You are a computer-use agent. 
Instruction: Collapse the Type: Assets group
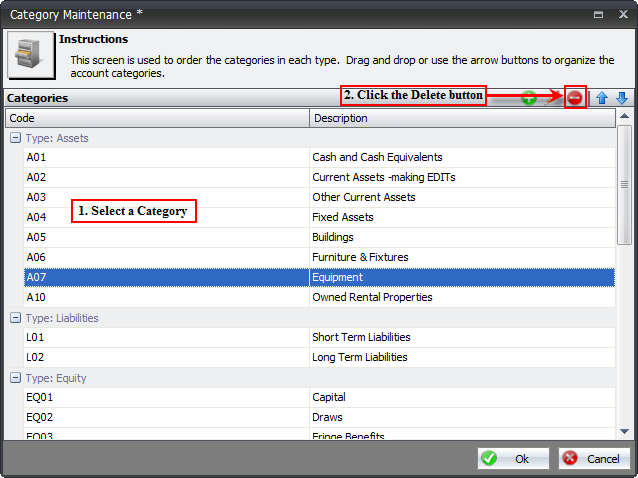click(15, 138)
